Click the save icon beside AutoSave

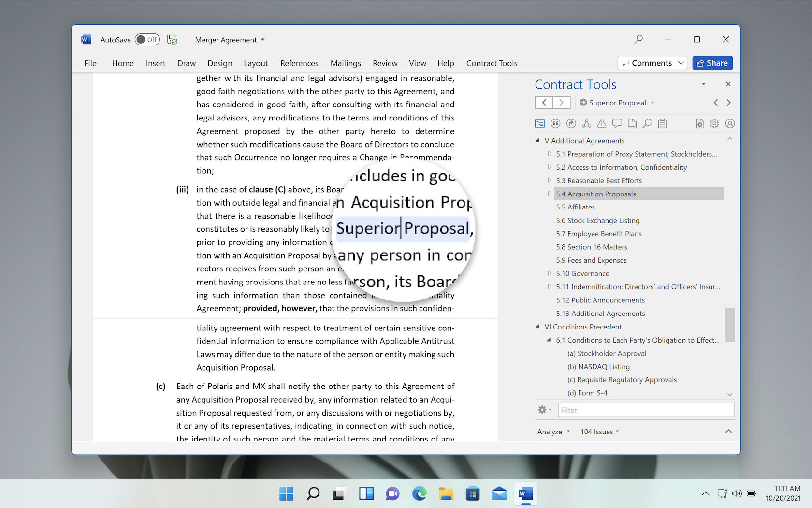pyautogui.click(x=172, y=40)
